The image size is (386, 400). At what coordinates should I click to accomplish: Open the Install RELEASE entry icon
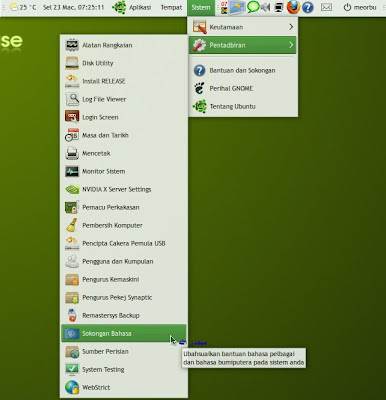pyautogui.click(x=72, y=81)
